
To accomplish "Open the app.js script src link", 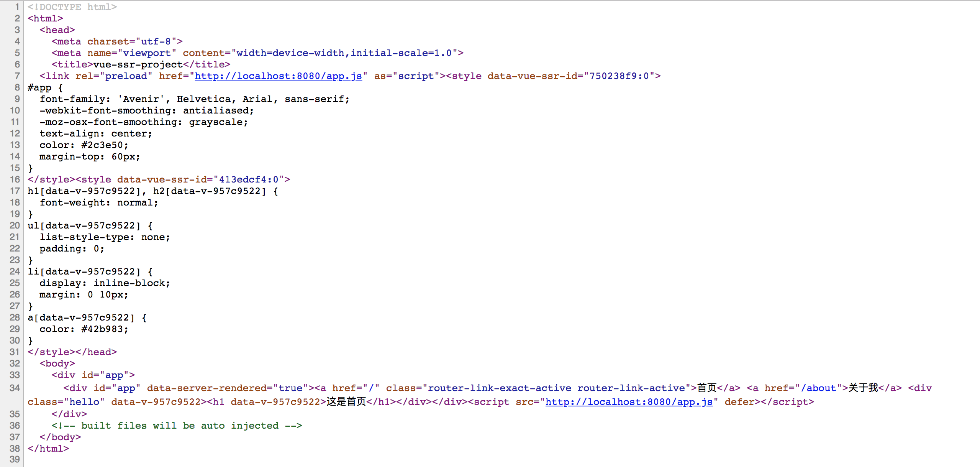I will tap(629, 402).
